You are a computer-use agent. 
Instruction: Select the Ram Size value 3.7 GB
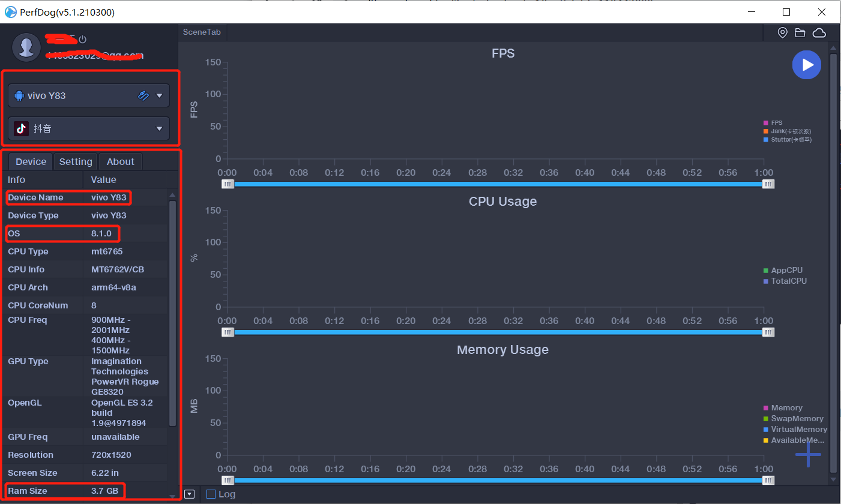tap(105, 491)
